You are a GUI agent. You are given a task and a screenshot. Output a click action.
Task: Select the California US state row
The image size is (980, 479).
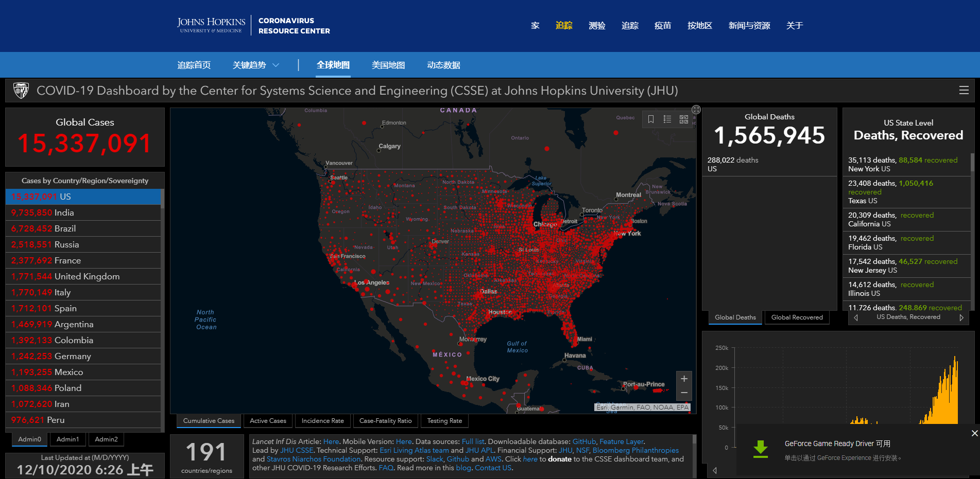907,220
